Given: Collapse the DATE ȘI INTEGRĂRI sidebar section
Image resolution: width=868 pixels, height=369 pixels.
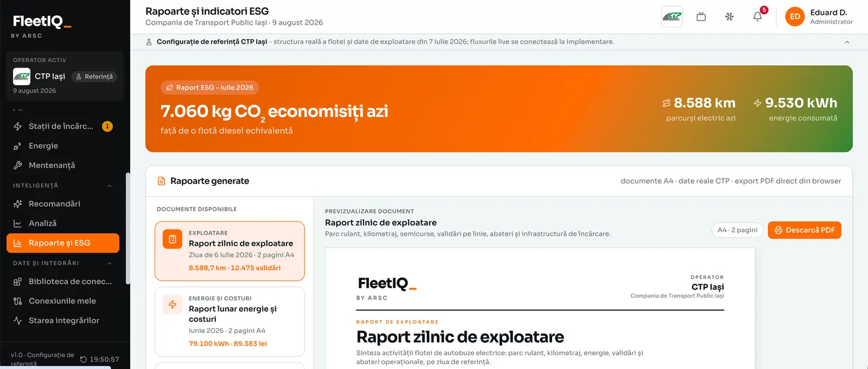Looking at the screenshot, I should 110,263.
